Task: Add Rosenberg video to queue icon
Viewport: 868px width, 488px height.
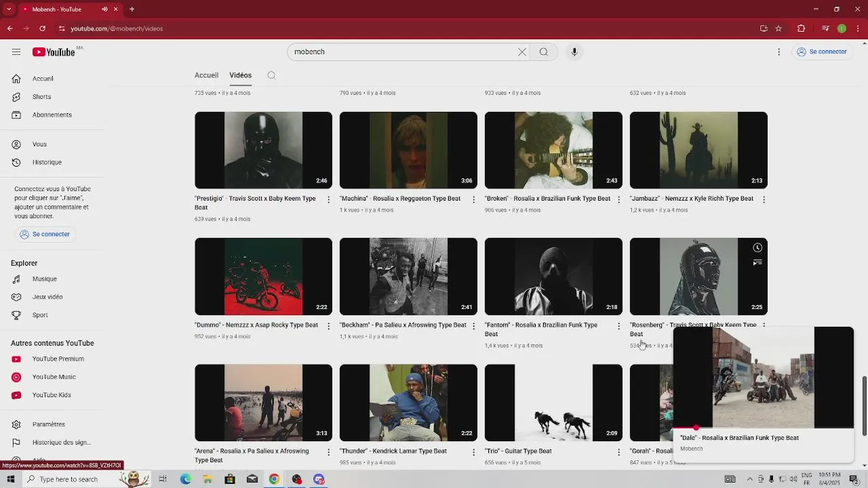Action: [757, 262]
